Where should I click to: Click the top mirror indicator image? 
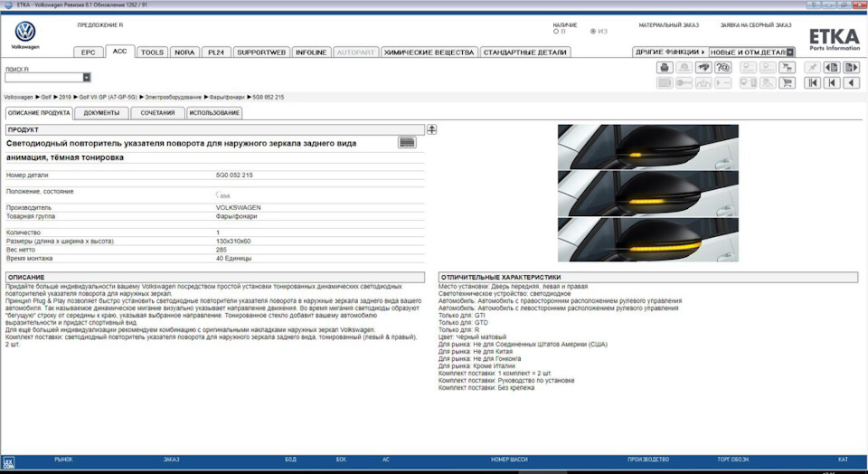pyautogui.click(x=647, y=147)
